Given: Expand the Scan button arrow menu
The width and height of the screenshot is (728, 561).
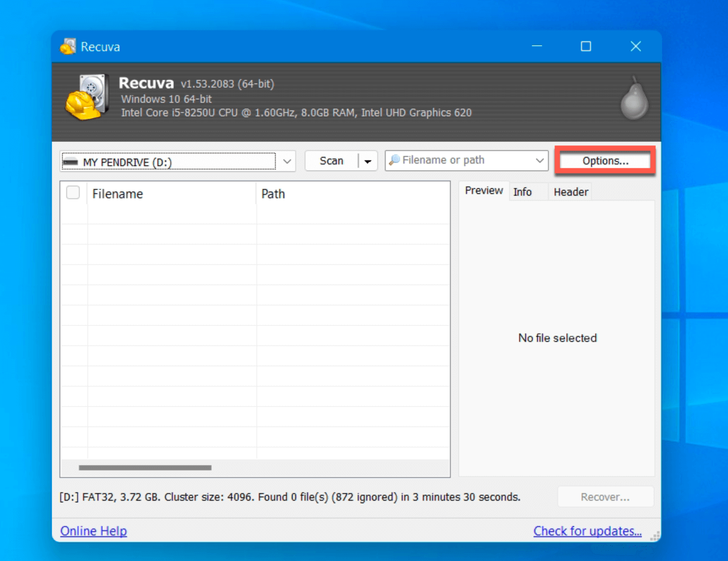Looking at the screenshot, I should pos(368,161).
